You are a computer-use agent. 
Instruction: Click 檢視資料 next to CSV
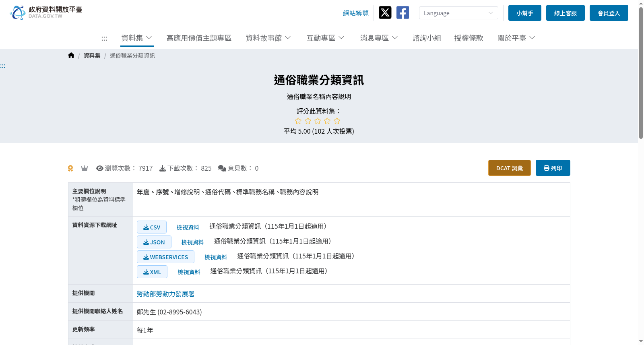click(x=188, y=227)
